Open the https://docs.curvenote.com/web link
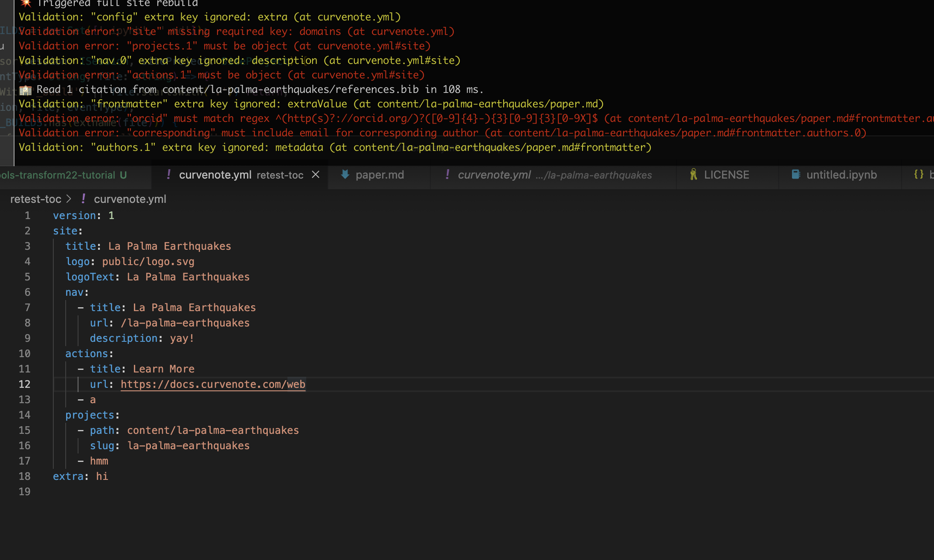 (213, 384)
